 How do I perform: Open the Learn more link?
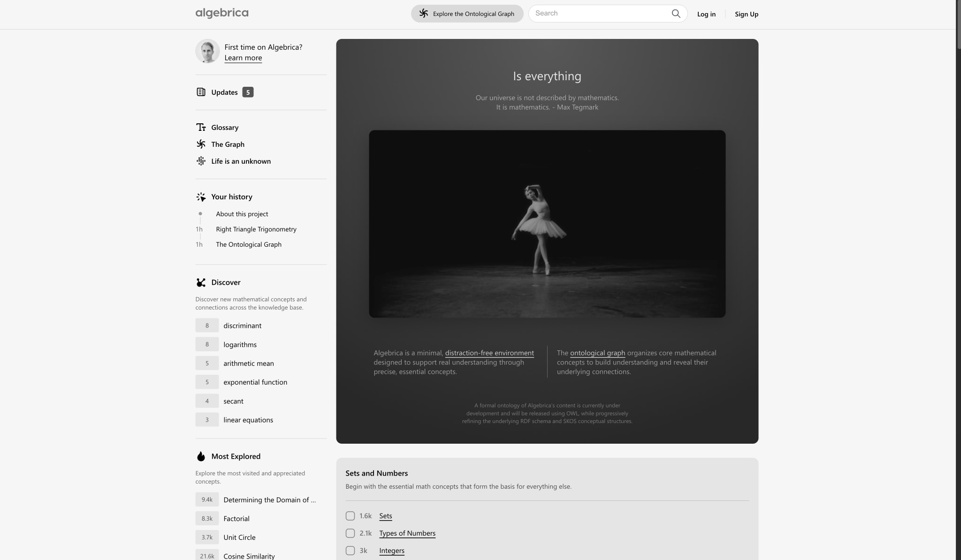[x=243, y=58]
